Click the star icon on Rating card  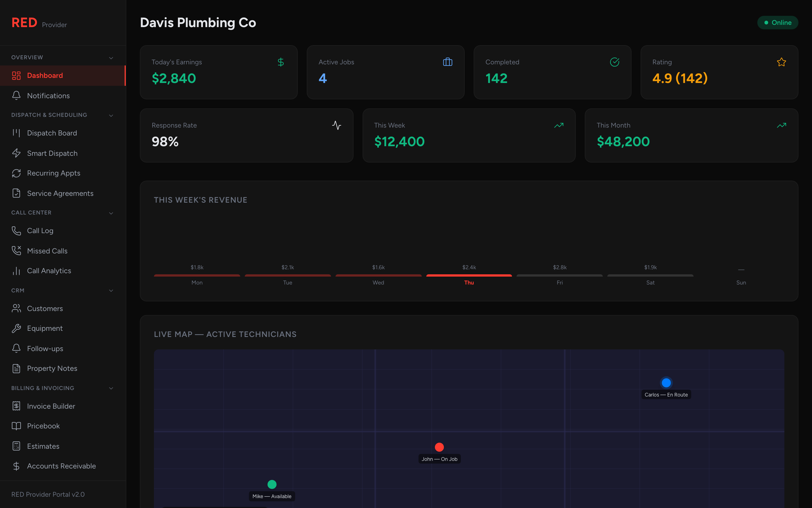tap(782, 62)
